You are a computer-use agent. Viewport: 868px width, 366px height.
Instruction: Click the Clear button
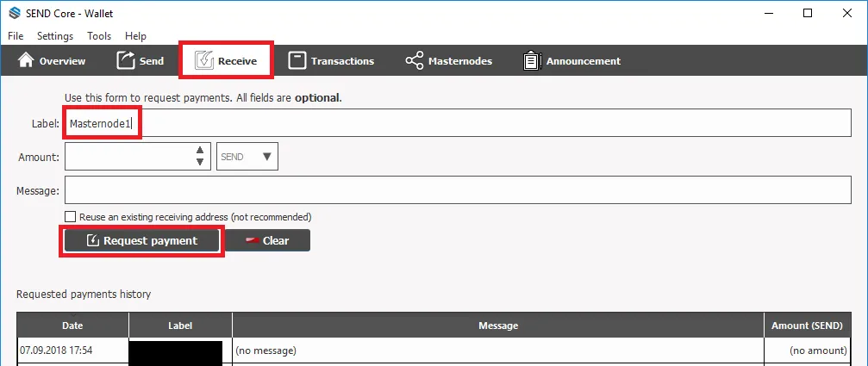268,241
